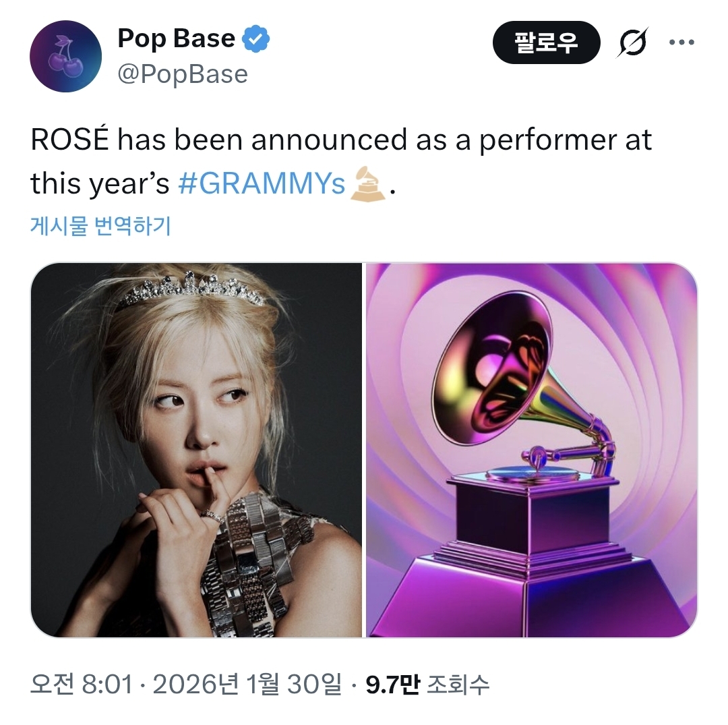Click the blue verified badge
Viewport: 728px width, 725px height.
click(255, 39)
